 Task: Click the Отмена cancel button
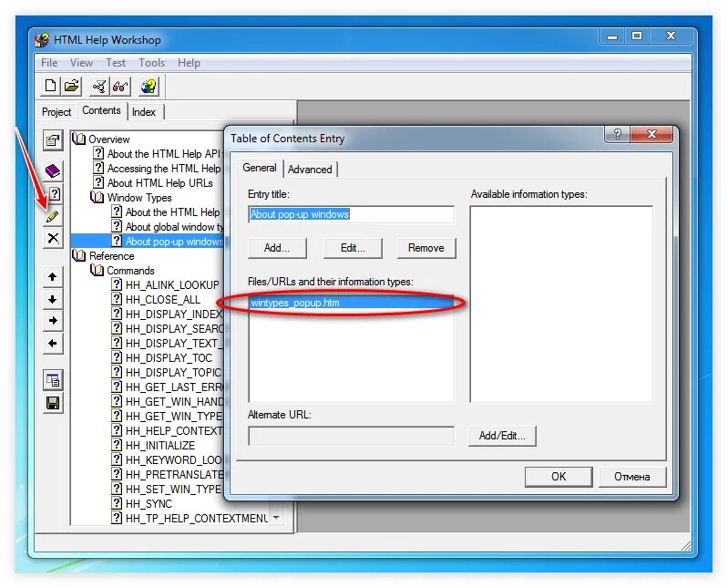[x=632, y=477]
